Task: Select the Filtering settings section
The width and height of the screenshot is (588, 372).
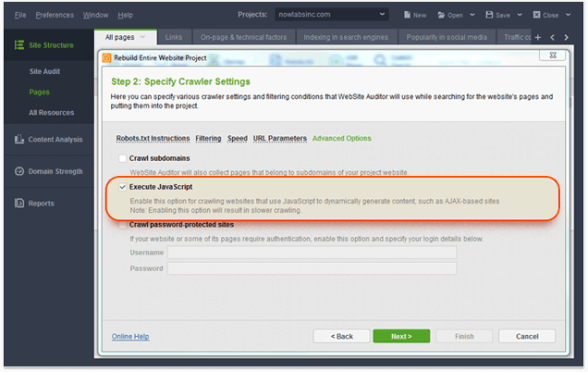Action: coord(208,138)
